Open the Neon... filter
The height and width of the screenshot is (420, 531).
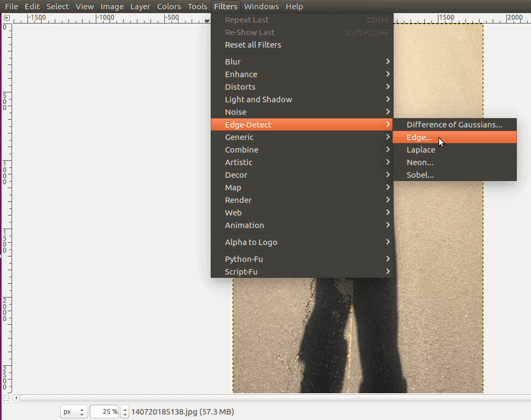(454, 162)
